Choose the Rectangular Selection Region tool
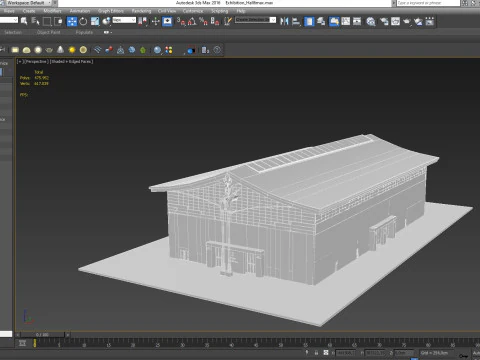This screenshot has width=480, height=360. pyautogui.click(x=47, y=21)
